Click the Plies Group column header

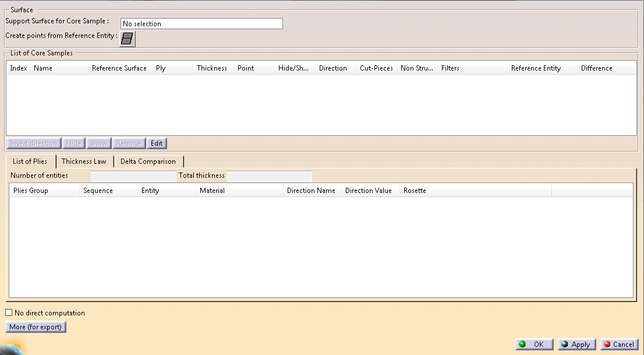tap(44, 191)
